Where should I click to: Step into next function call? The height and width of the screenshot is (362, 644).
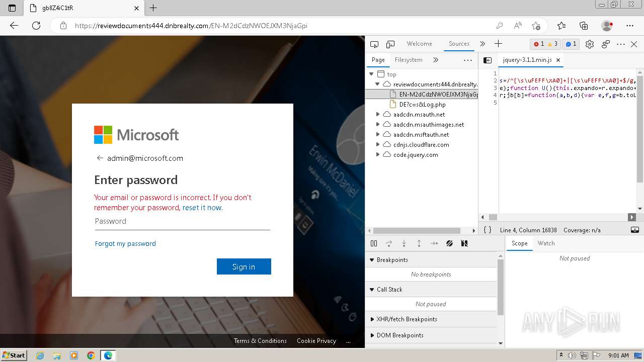404,243
